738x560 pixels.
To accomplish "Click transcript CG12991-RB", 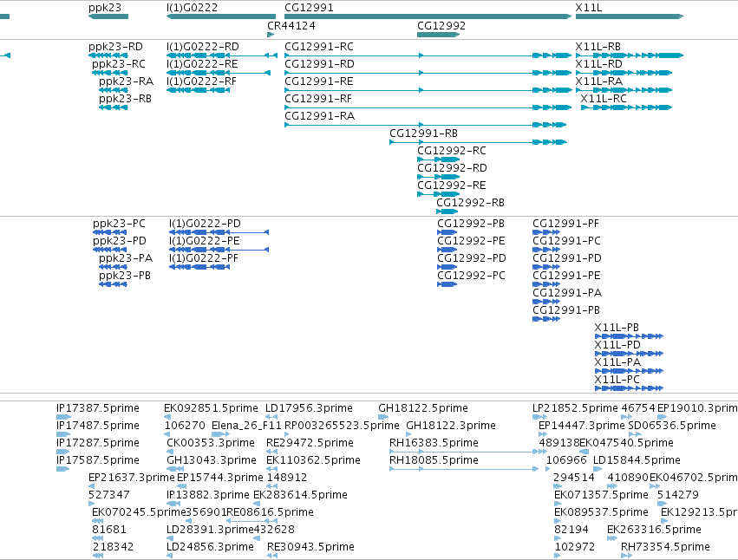I will (478, 142).
